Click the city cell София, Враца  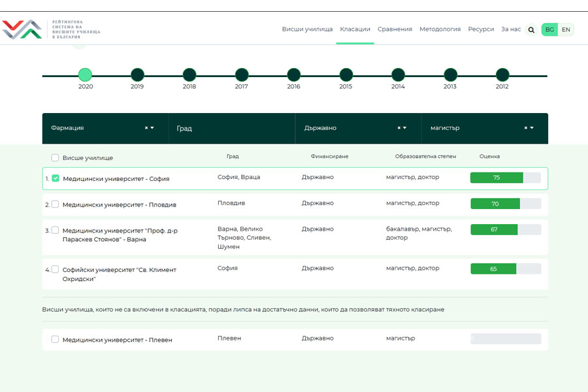coord(239,177)
